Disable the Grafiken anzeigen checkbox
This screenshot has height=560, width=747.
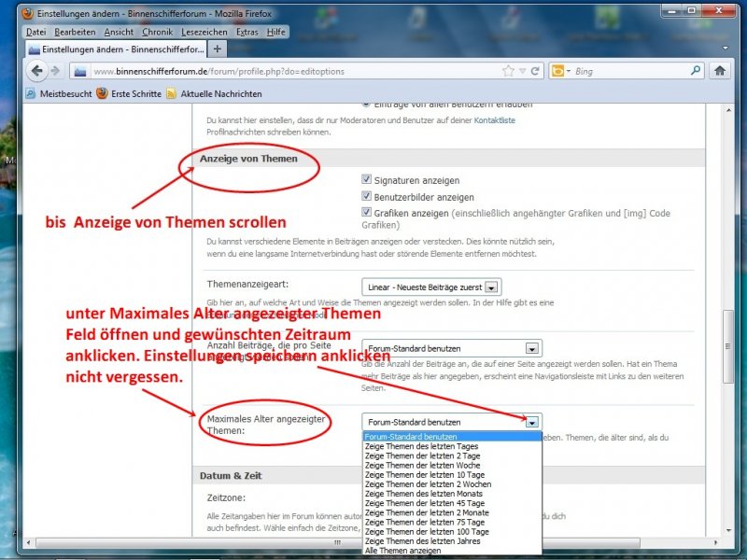click(367, 213)
